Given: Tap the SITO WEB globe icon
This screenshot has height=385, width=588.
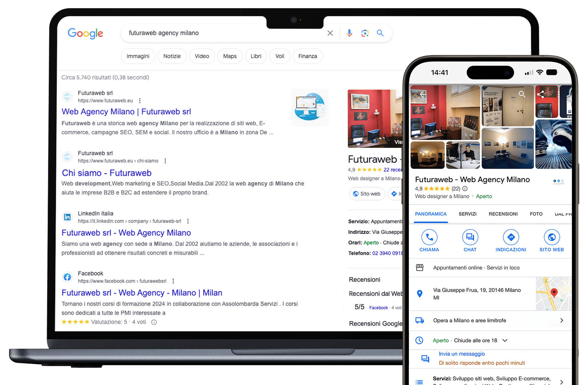Looking at the screenshot, I should [552, 237].
